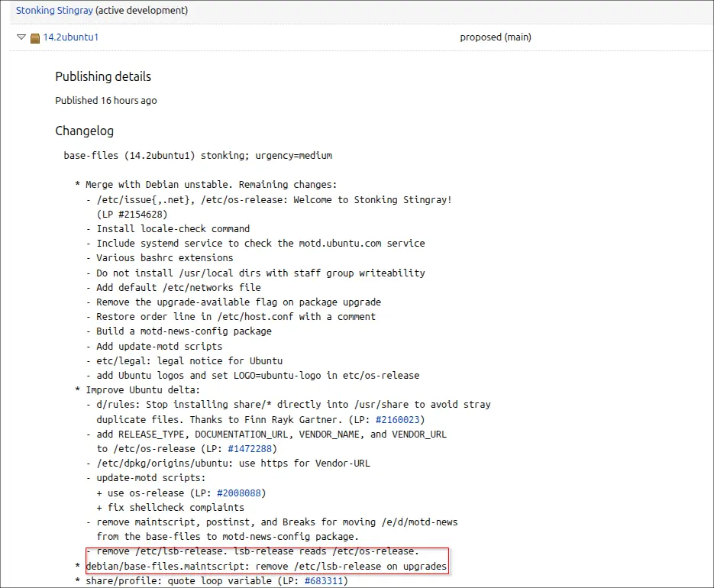The height and width of the screenshot is (588, 714).
Task: Click the 'add Ubuntu logos and set LOGO' line
Action: click(x=253, y=375)
